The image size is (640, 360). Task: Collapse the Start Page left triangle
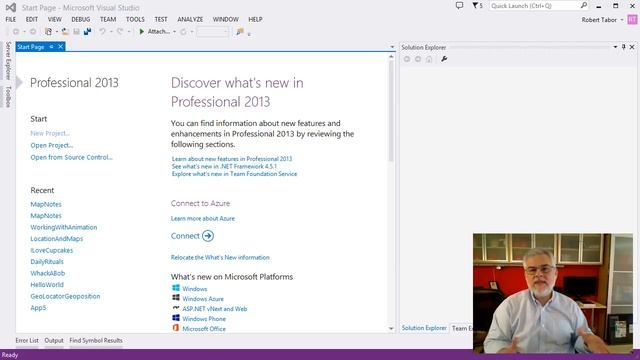[x=19, y=82]
